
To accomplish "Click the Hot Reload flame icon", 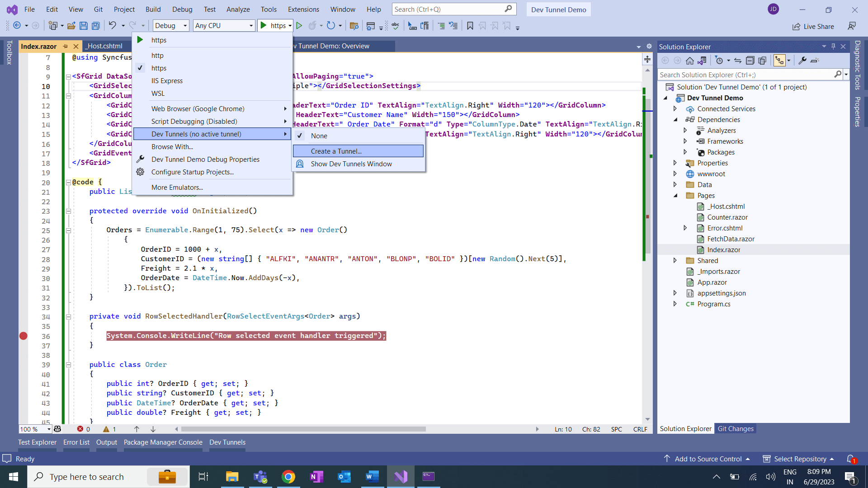I will point(312,26).
